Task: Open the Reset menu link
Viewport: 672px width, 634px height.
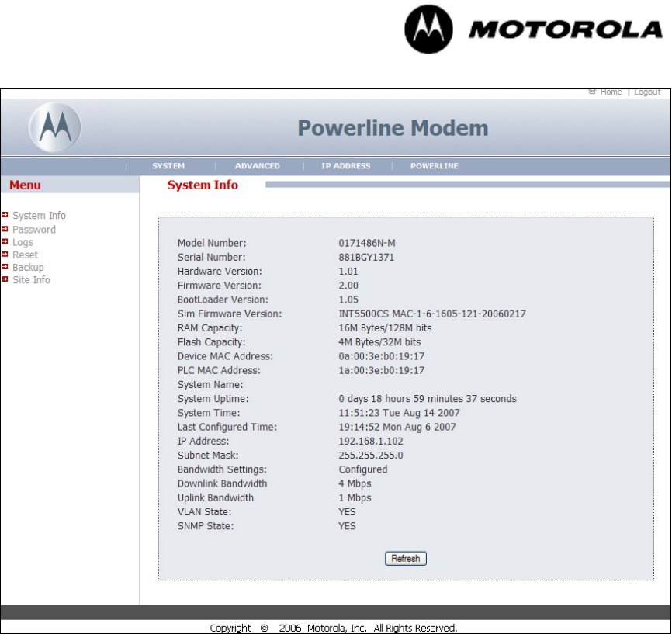Action: click(x=25, y=255)
